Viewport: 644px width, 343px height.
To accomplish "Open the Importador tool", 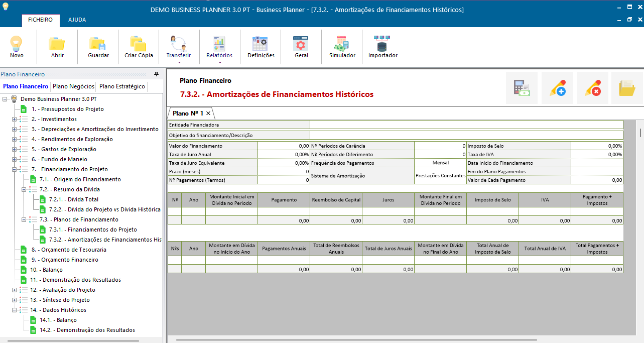I will 382,47.
